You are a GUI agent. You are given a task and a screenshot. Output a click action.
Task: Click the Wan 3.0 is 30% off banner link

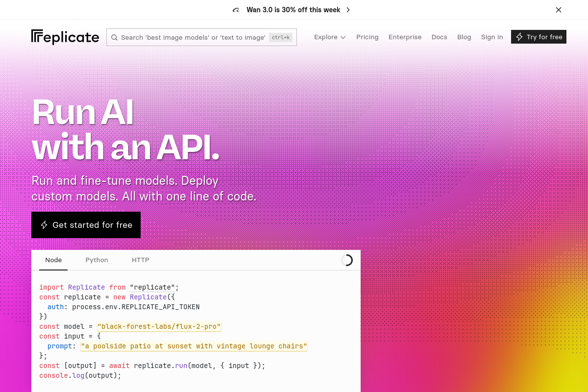click(294, 10)
